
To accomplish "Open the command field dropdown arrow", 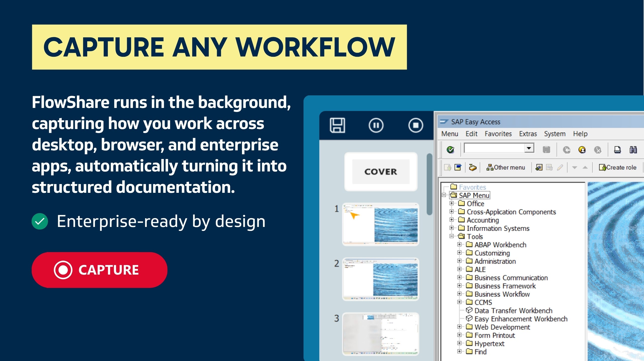I will click(529, 148).
